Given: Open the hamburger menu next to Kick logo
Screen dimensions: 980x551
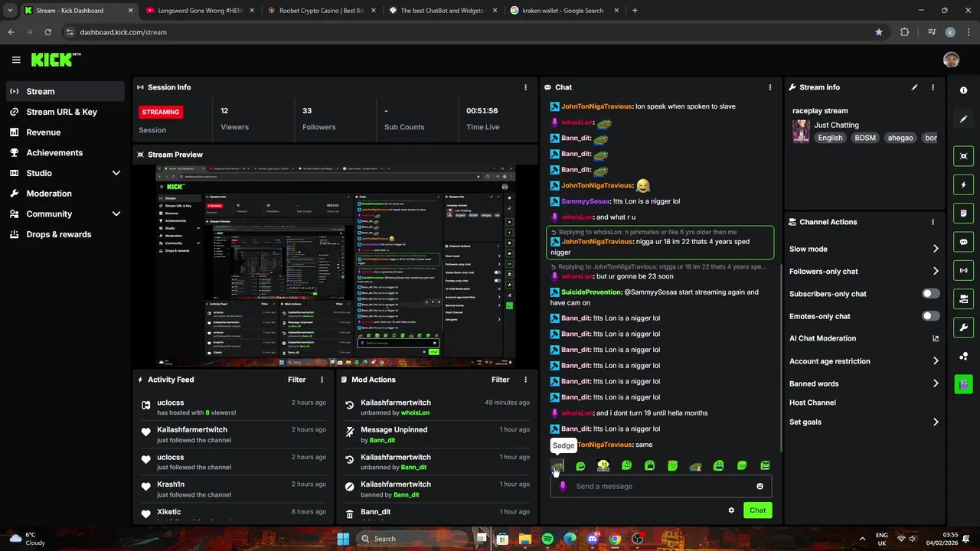Looking at the screenshot, I should tap(16, 60).
